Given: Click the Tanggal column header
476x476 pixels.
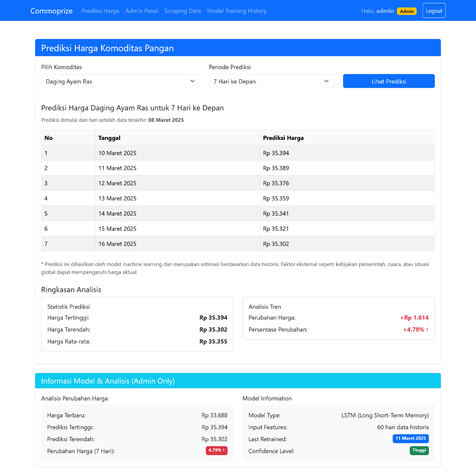Looking at the screenshot, I should [x=109, y=138].
